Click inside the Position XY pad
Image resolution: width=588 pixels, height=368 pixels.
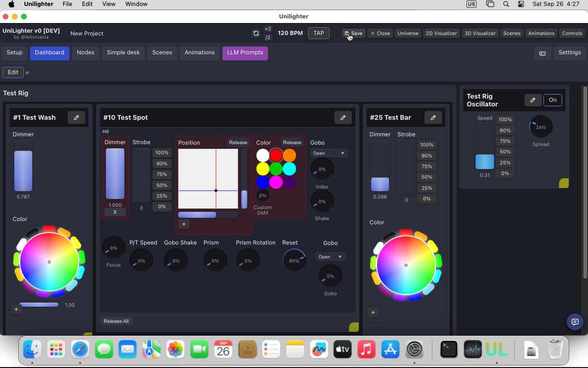pos(208,179)
